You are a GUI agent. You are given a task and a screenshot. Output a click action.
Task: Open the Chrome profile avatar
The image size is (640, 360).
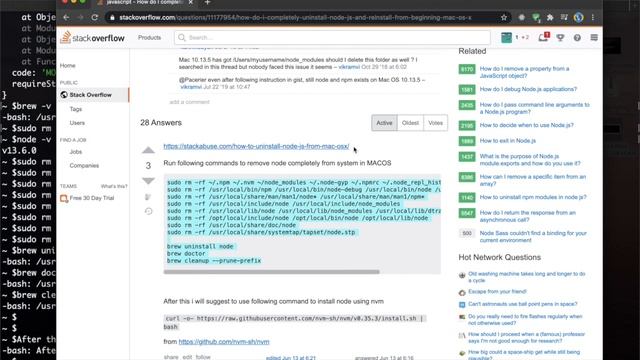point(578,18)
